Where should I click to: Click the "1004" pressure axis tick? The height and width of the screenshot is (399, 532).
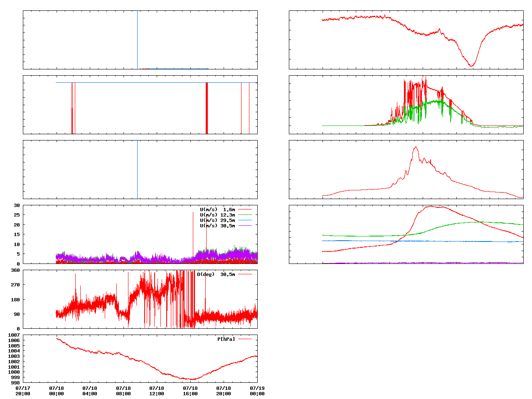14,351
